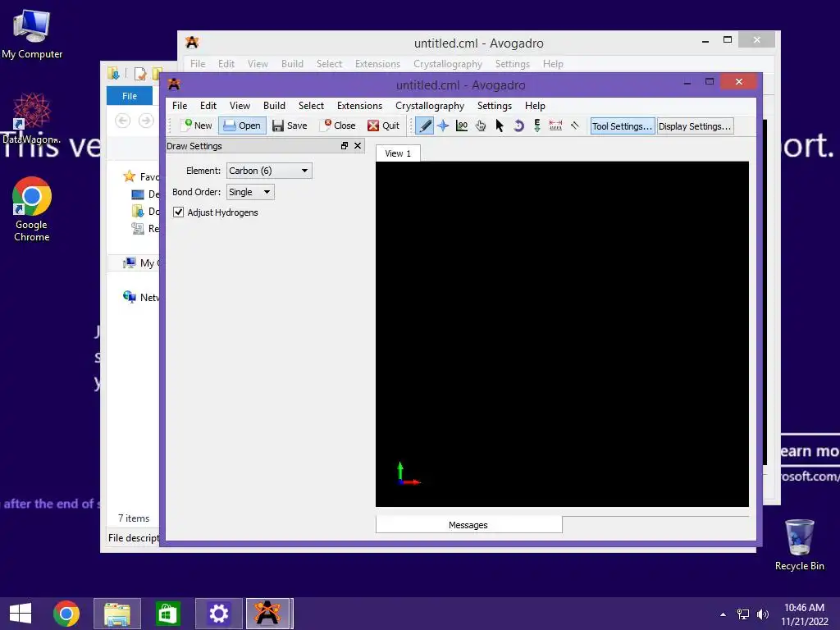Toggle the Tool Settings button
The width and height of the screenshot is (840, 630).
(623, 126)
